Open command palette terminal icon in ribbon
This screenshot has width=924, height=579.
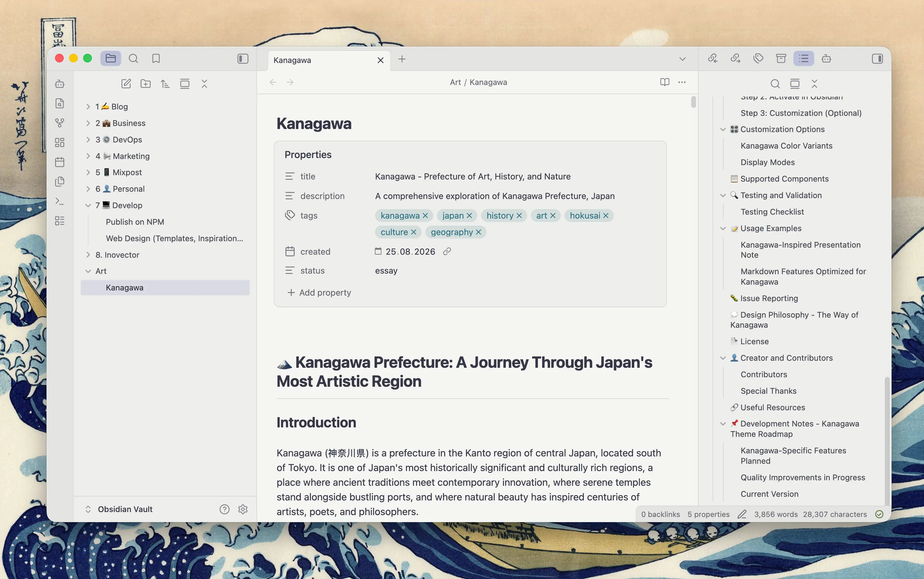60,201
